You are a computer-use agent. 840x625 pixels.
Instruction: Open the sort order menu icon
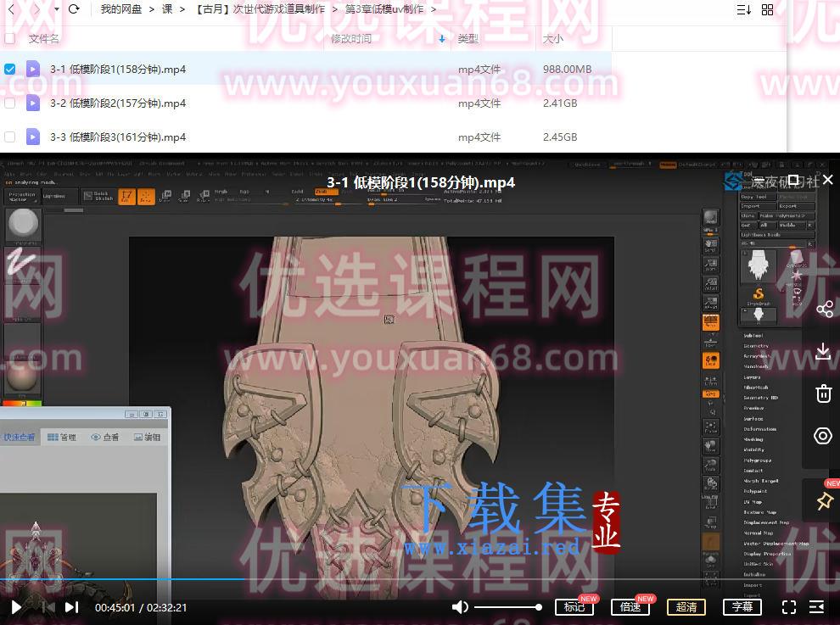click(x=743, y=9)
